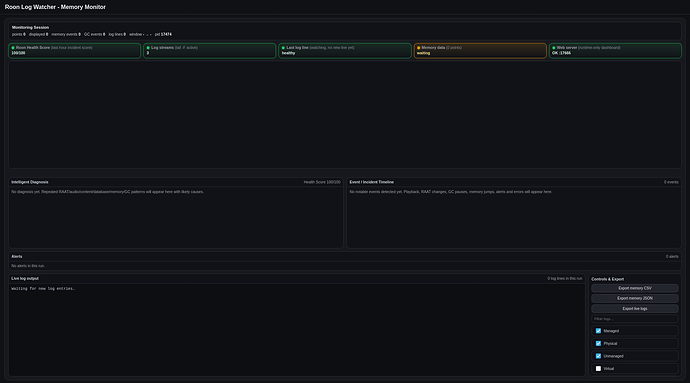Click the green dot on Web server card
The width and height of the screenshot is (690, 383).
pyautogui.click(x=554, y=48)
